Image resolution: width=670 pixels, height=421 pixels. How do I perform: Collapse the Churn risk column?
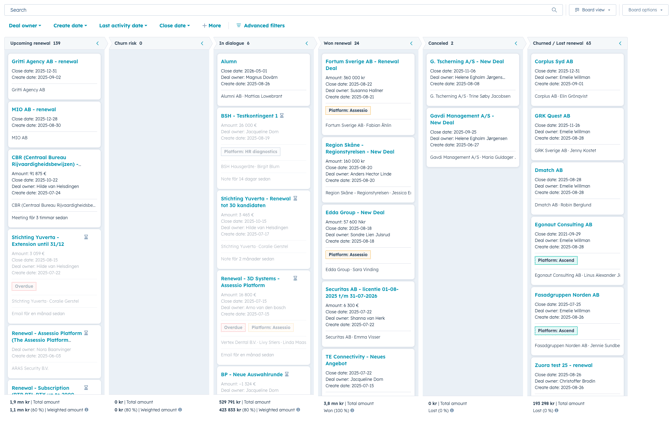click(x=202, y=44)
